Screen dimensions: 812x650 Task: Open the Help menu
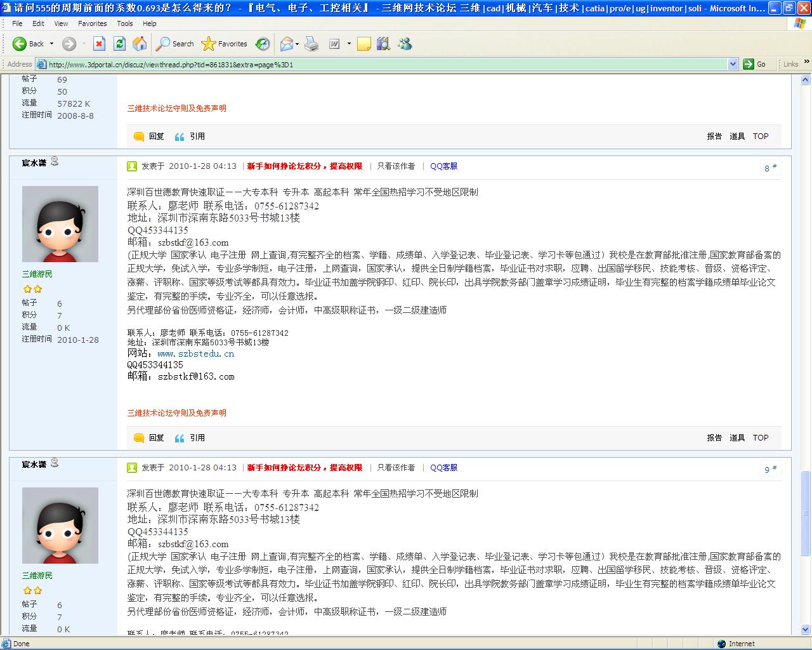[x=150, y=23]
